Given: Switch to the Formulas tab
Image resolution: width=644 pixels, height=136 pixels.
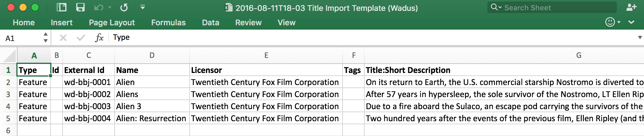Looking at the screenshot, I should 168,23.
